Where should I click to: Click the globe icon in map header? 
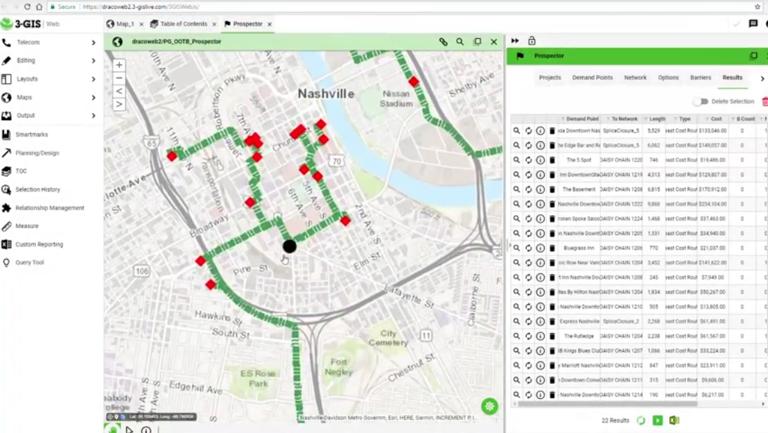[117, 42]
